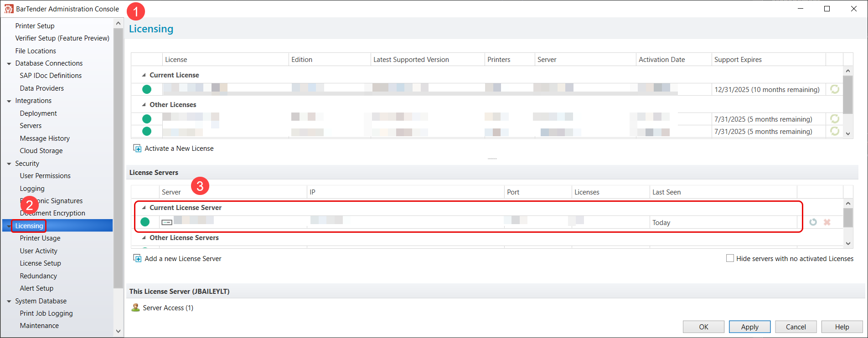
Task: Click the Help button
Action: 842,327
